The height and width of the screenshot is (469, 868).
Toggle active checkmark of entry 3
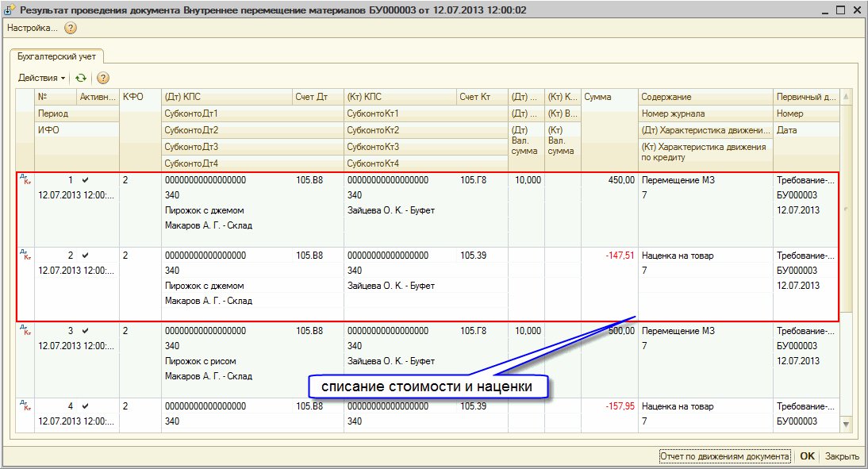pyautogui.click(x=85, y=331)
